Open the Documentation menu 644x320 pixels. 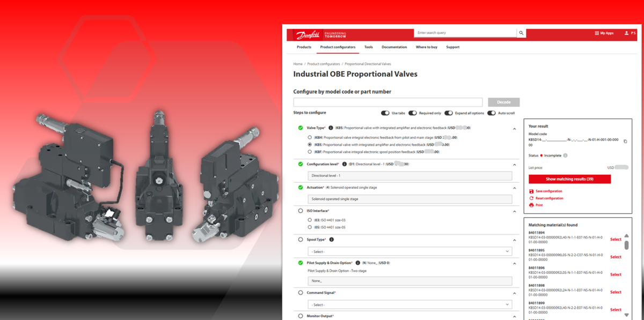394,47
